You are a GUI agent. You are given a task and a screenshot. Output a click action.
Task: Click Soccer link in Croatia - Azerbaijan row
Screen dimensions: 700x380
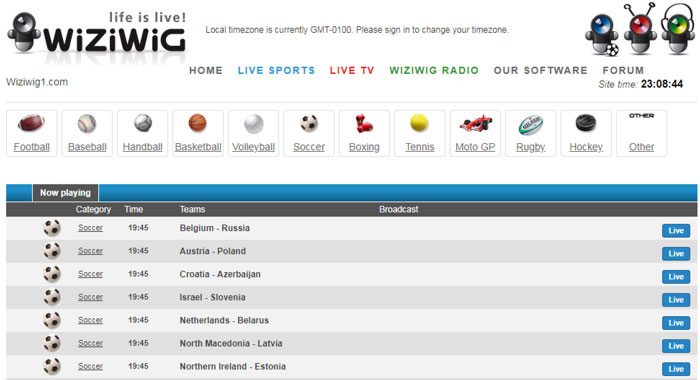pyautogui.click(x=90, y=274)
